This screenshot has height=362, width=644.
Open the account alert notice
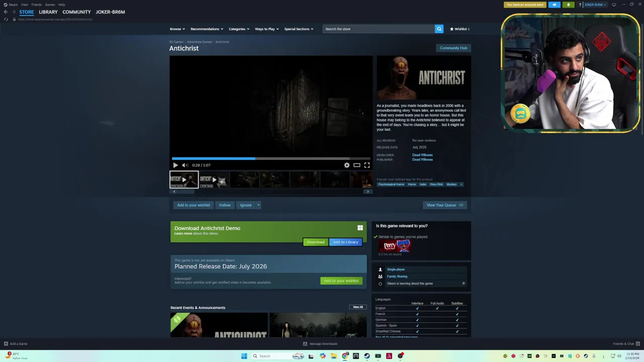click(525, 5)
